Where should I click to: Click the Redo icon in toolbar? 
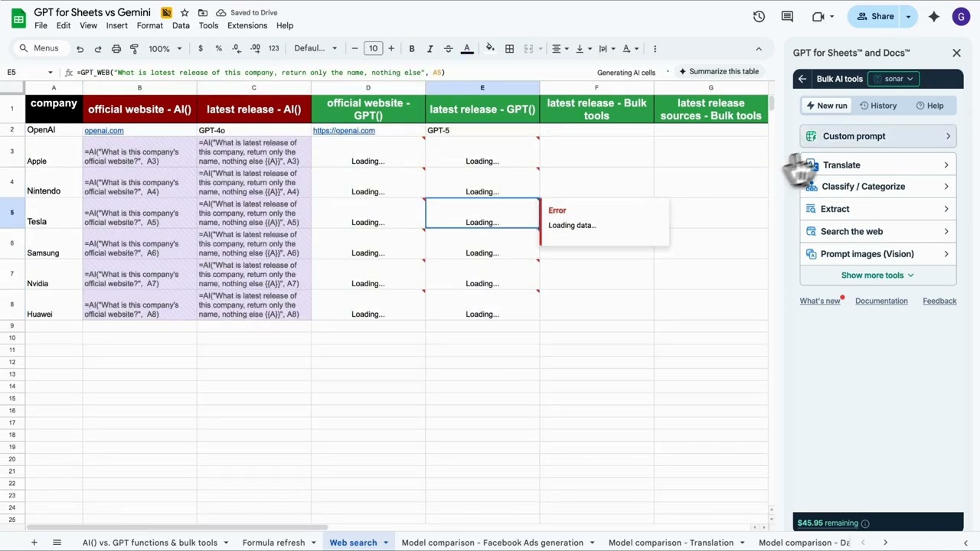click(98, 49)
